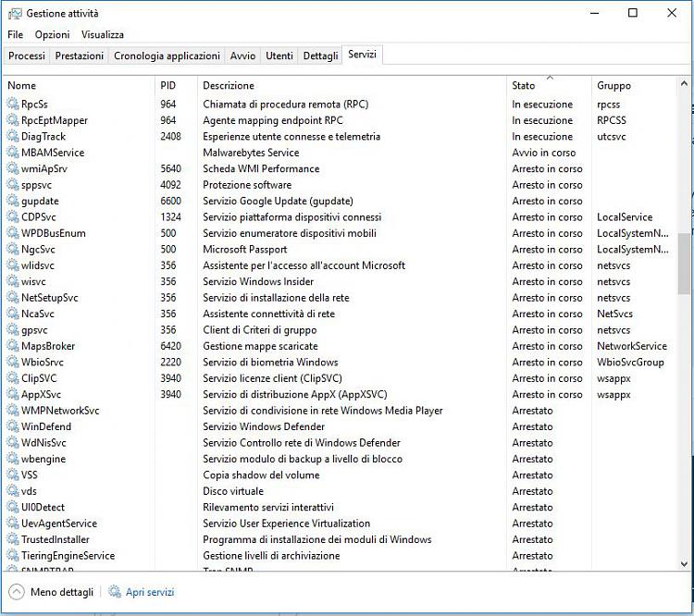Sort by the Stato column header
The width and height of the screenshot is (694, 616).
click(549, 85)
